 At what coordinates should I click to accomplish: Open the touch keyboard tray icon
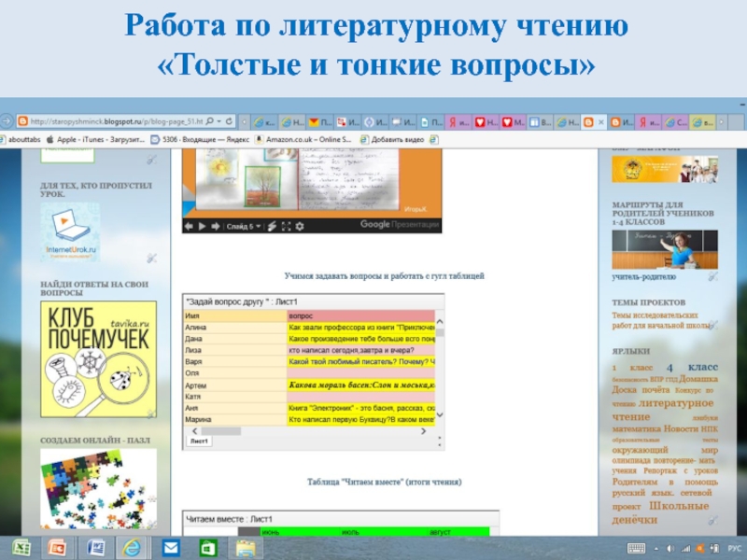636,549
